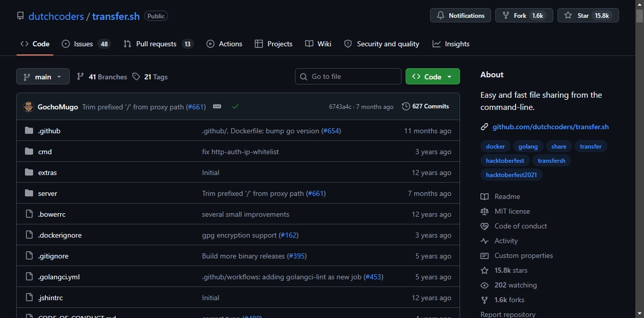
Task: Click the .jshintrc file icon
Action: (29, 298)
